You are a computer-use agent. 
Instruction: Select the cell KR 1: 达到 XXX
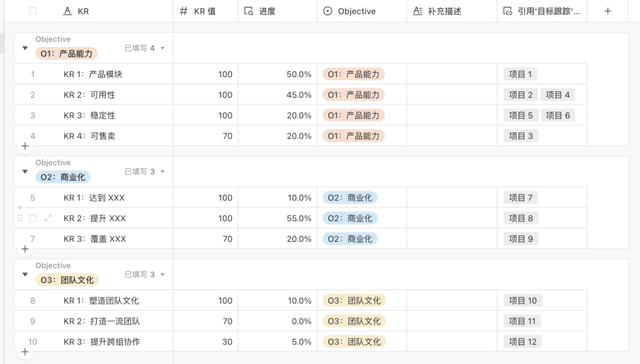(94, 198)
